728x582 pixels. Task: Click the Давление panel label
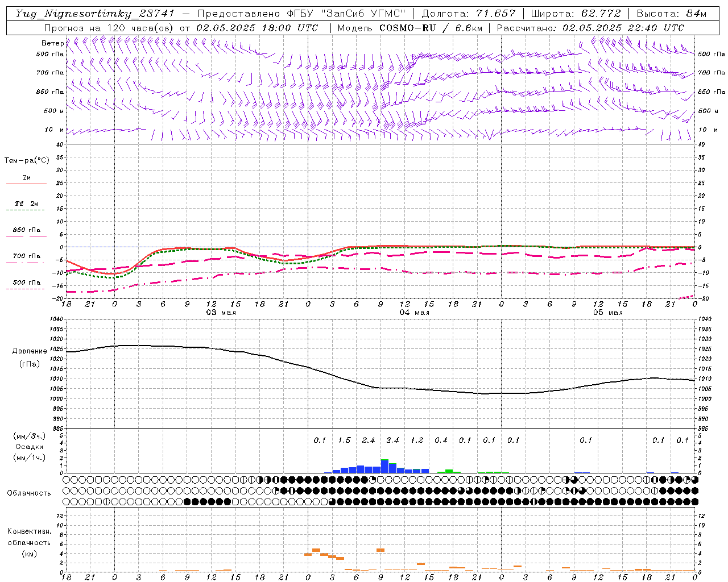point(30,351)
